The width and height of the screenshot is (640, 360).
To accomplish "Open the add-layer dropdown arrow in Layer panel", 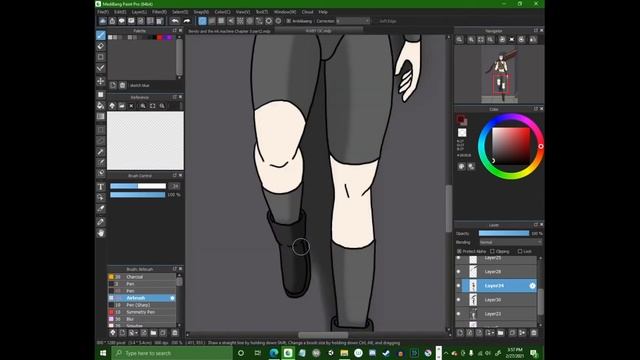I will [x=490, y=333].
